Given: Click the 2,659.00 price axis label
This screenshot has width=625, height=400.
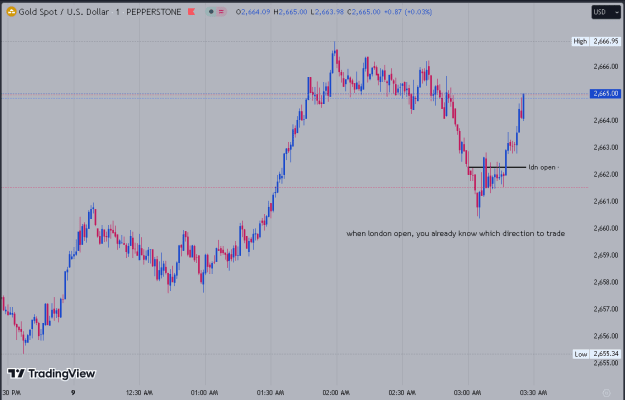Looking at the screenshot, I should click(606, 255).
